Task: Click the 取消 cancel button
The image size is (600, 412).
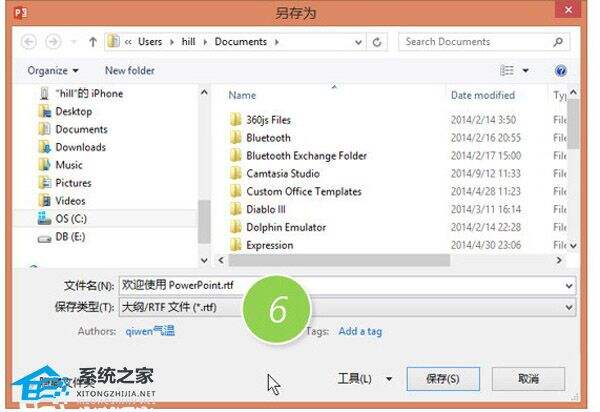Action: tap(529, 379)
